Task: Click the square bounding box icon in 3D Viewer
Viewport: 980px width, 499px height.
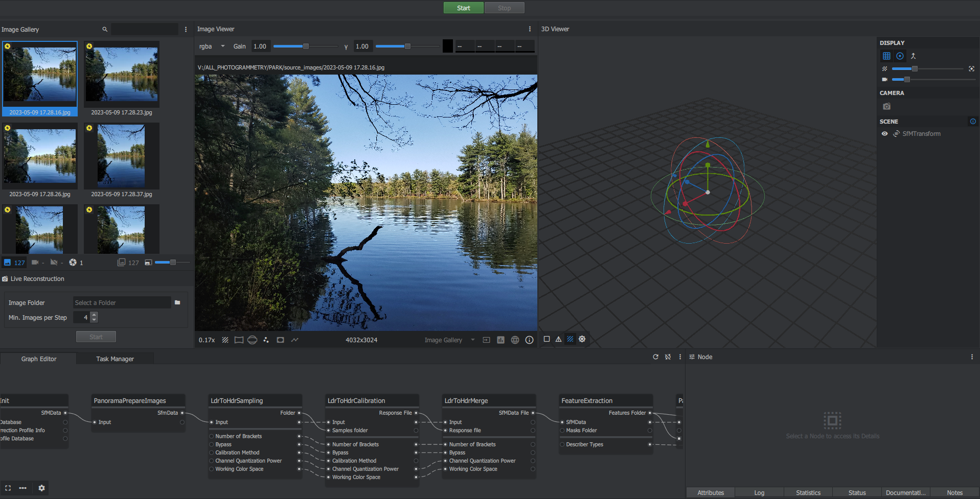Action: [546, 339]
